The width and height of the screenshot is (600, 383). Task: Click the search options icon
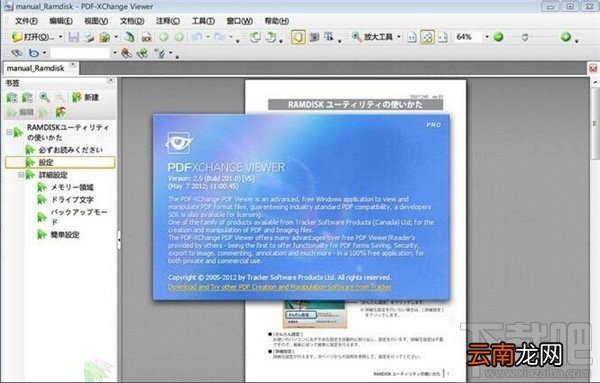160,53
